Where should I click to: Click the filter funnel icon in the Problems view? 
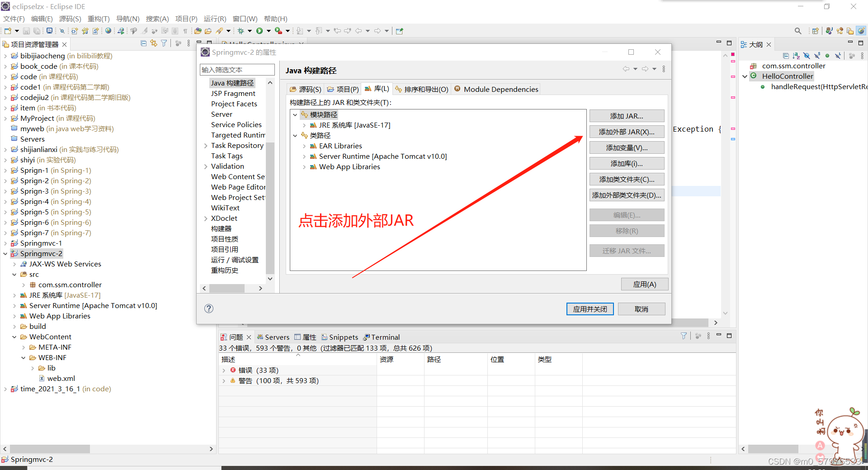684,336
